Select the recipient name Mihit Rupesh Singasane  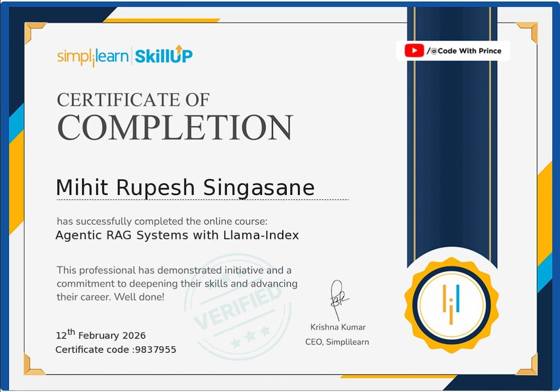[185, 187]
